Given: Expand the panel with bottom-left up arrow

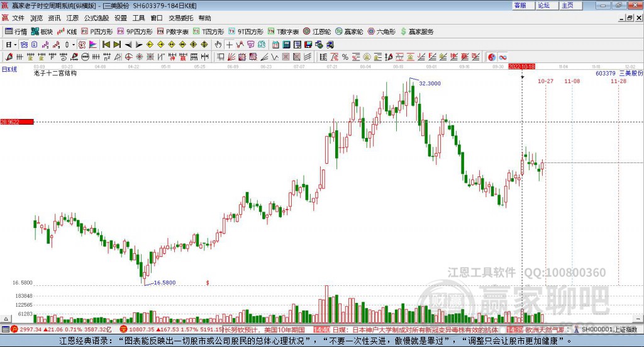Looking at the screenshot, I should pyautogui.click(x=6, y=319).
